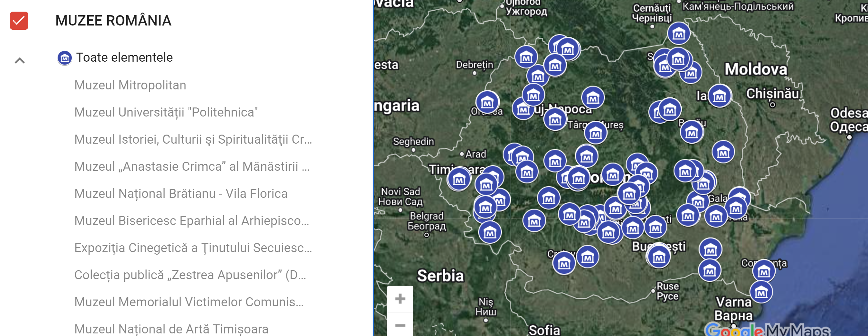Select the museum marker on București label

[x=659, y=257]
